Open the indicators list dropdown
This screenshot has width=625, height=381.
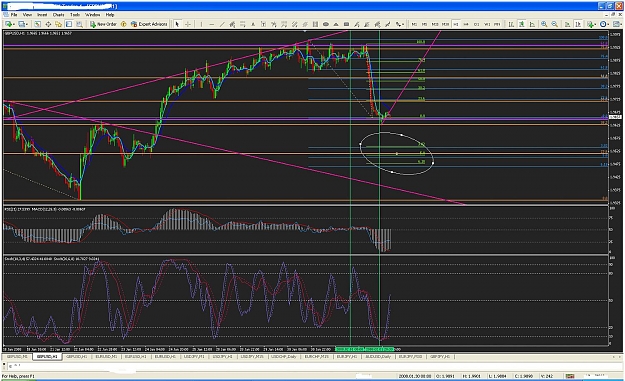coord(591,24)
